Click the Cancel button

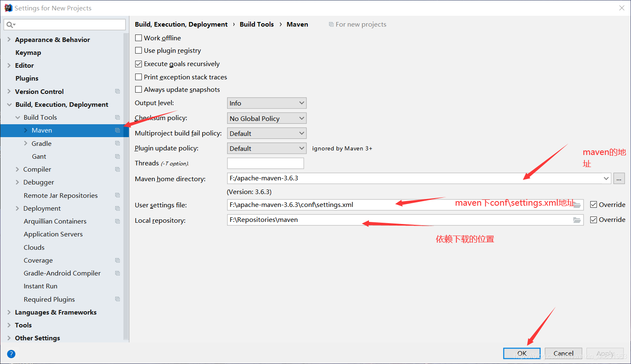[564, 353]
